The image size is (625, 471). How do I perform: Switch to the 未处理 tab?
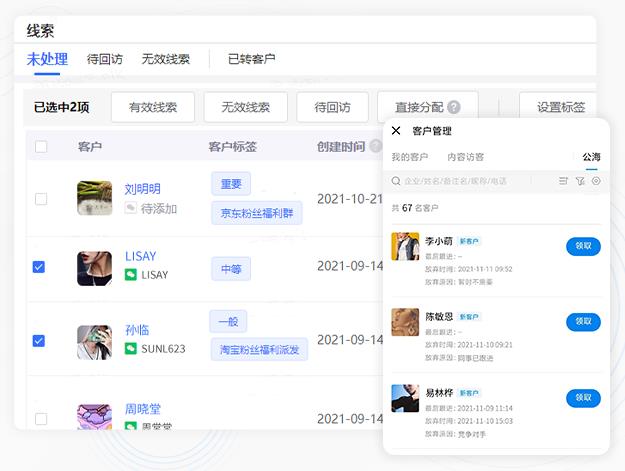point(47,59)
